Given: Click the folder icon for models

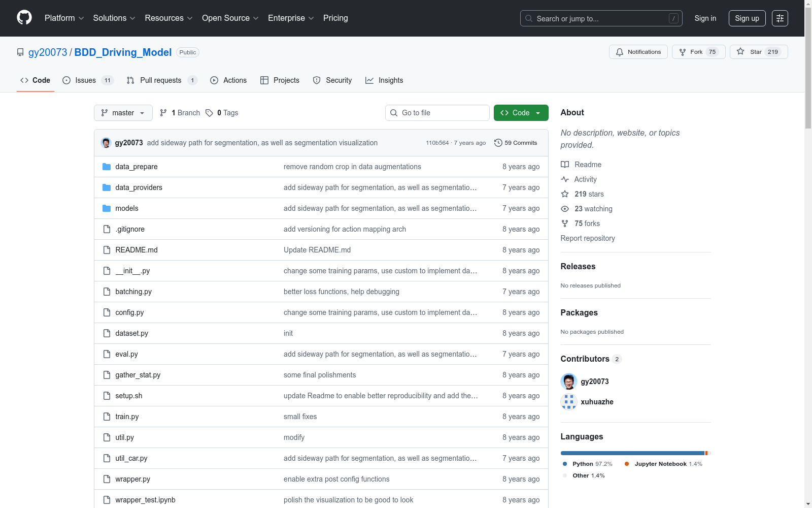Looking at the screenshot, I should pyautogui.click(x=107, y=208).
